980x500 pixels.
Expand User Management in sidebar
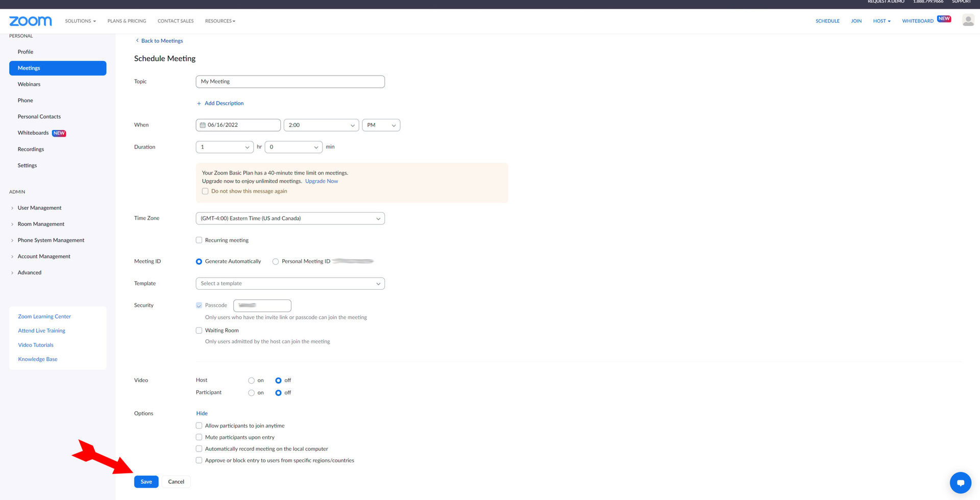click(39, 208)
